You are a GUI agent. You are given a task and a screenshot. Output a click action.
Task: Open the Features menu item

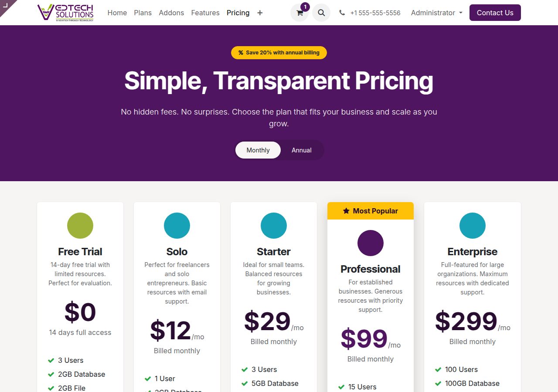click(205, 13)
